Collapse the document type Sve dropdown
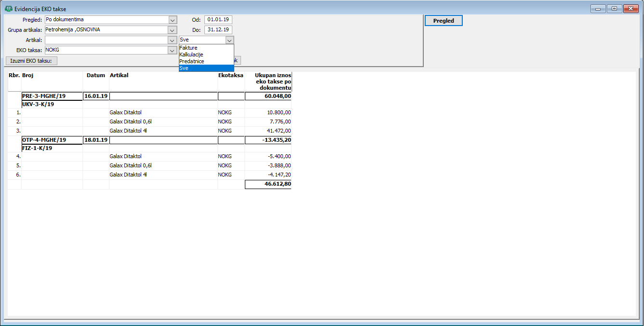Viewport: 644px width, 326px height. 229,40
